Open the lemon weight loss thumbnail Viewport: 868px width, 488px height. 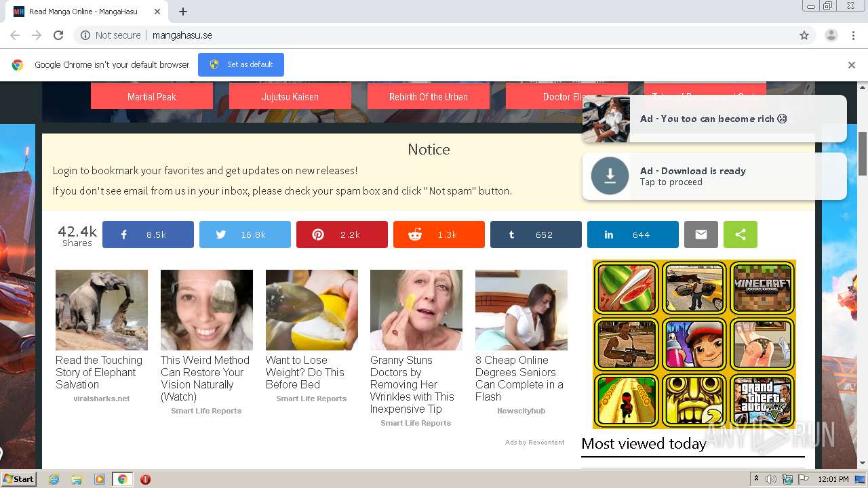312,310
